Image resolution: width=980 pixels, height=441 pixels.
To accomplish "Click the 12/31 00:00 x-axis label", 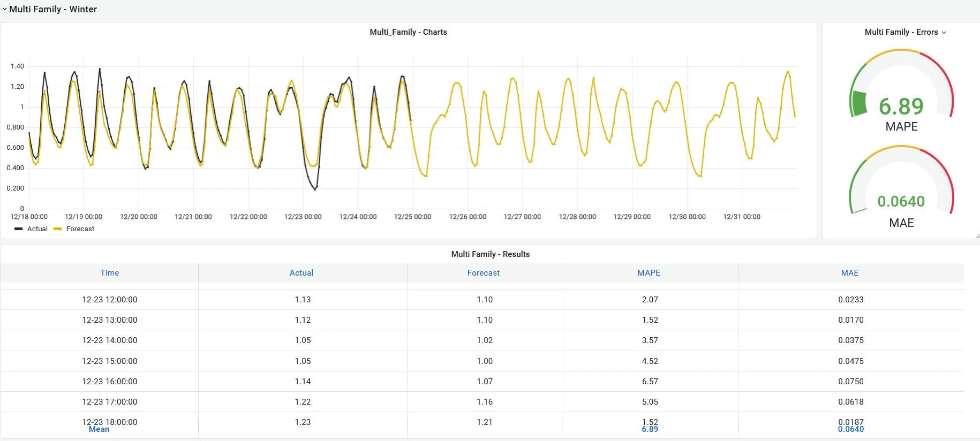I will (742, 217).
